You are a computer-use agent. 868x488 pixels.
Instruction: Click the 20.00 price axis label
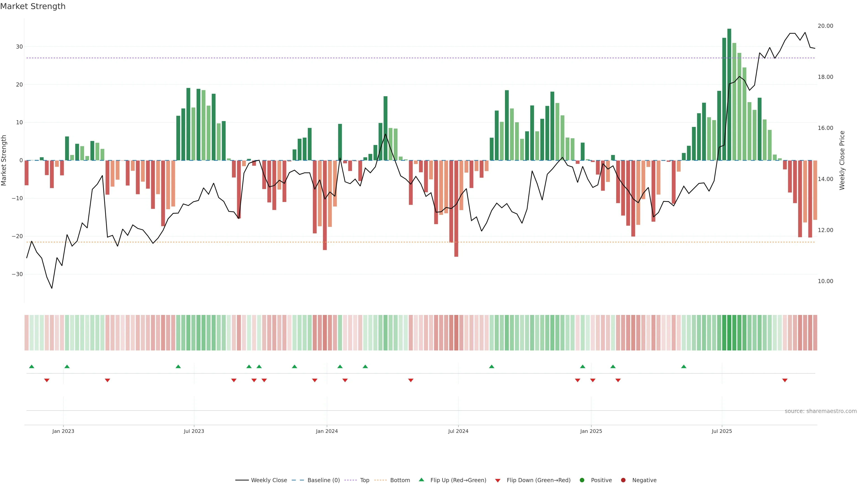point(825,26)
